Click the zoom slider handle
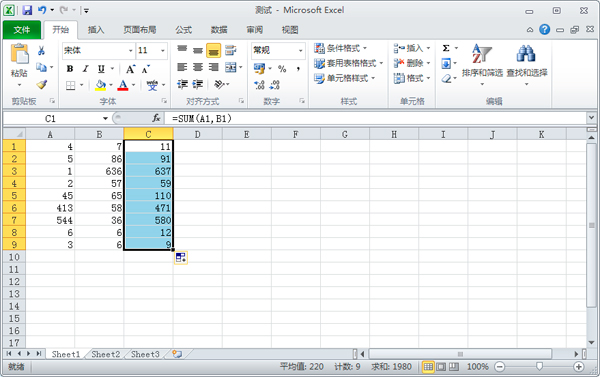This screenshot has height=377, width=600. (x=539, y=367)
